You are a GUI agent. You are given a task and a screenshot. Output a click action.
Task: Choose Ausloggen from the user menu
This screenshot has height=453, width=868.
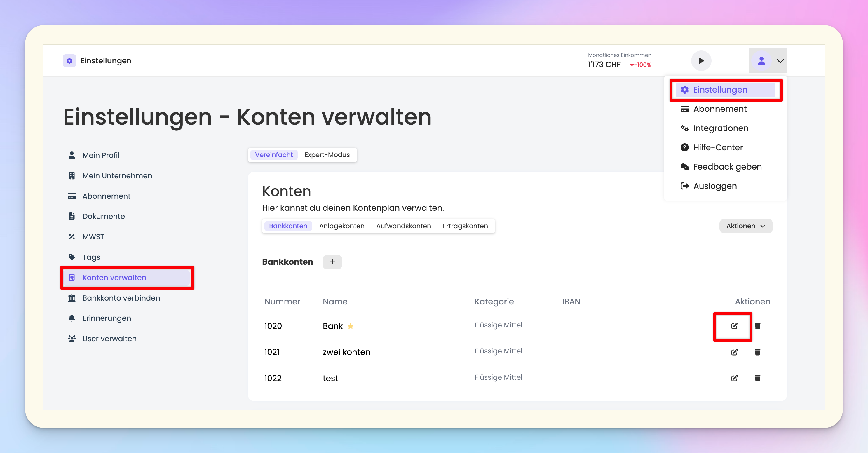point(715,186)
